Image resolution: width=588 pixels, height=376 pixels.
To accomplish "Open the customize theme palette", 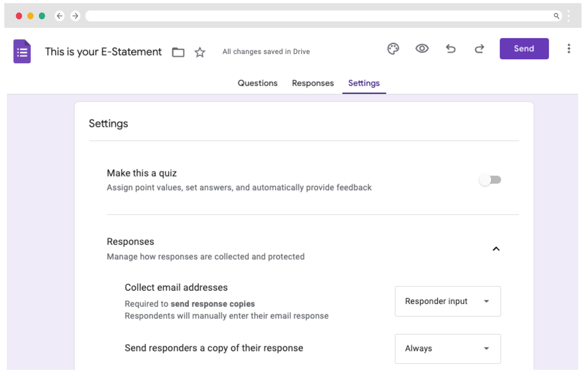I will point(393,49).
